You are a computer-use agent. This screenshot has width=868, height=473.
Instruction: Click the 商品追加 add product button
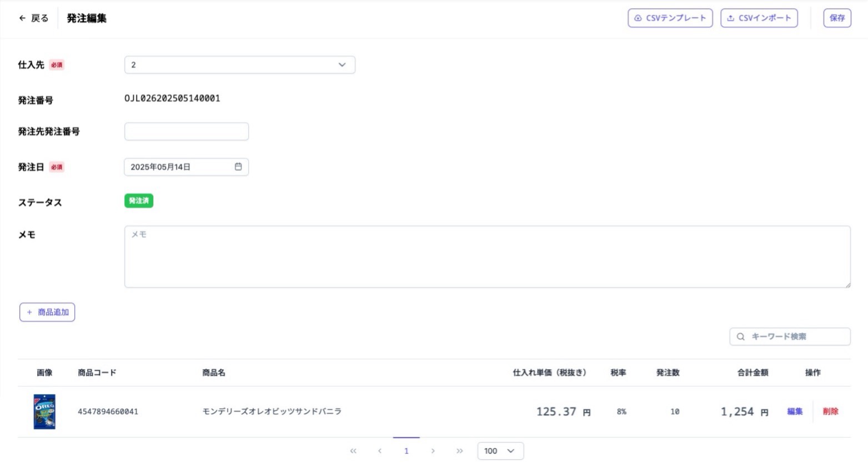(x=47, y=312)
